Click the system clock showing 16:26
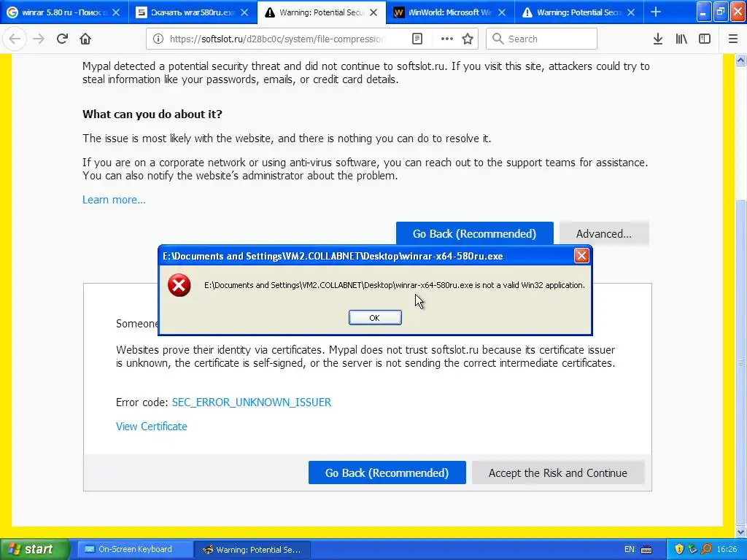Screen dimensions: 747x560 click(727, 550)
